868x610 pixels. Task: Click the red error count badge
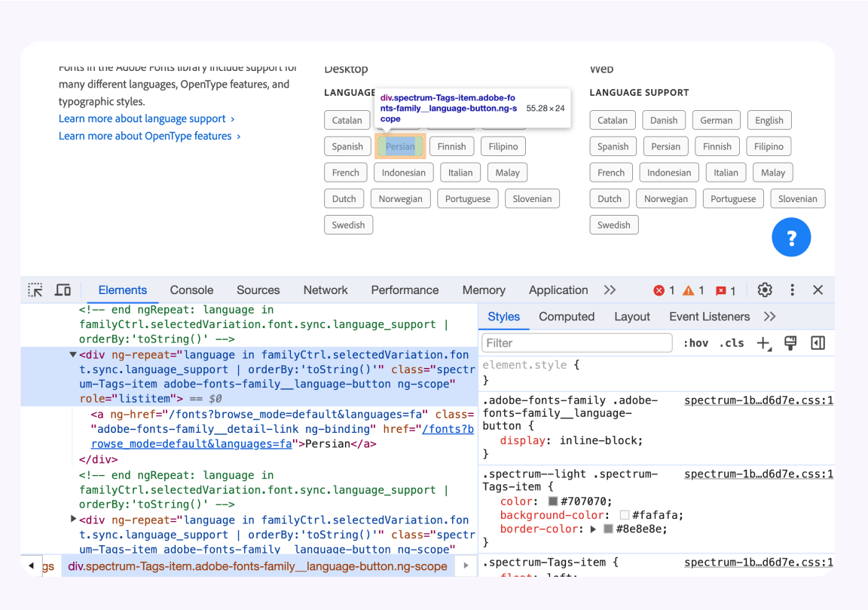(x=659, y=290)
